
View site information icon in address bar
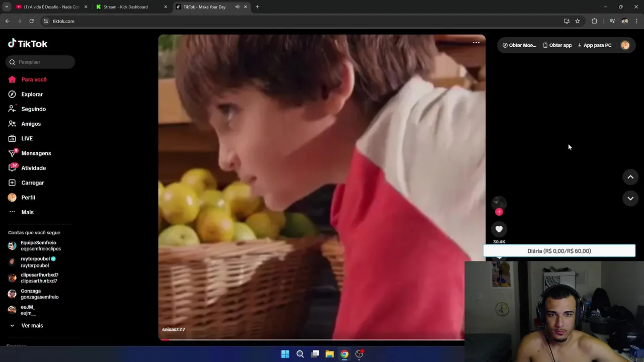tap(46, 21)
